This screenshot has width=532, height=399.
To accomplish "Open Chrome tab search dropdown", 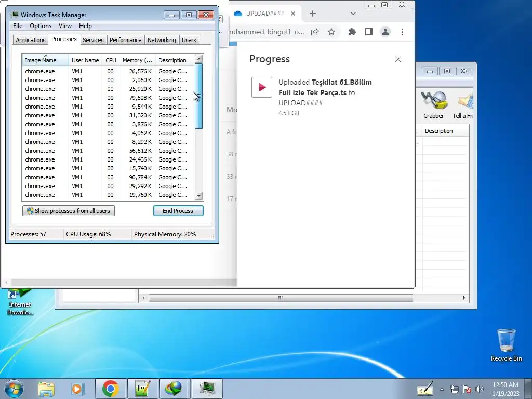I will coord(353,14).
